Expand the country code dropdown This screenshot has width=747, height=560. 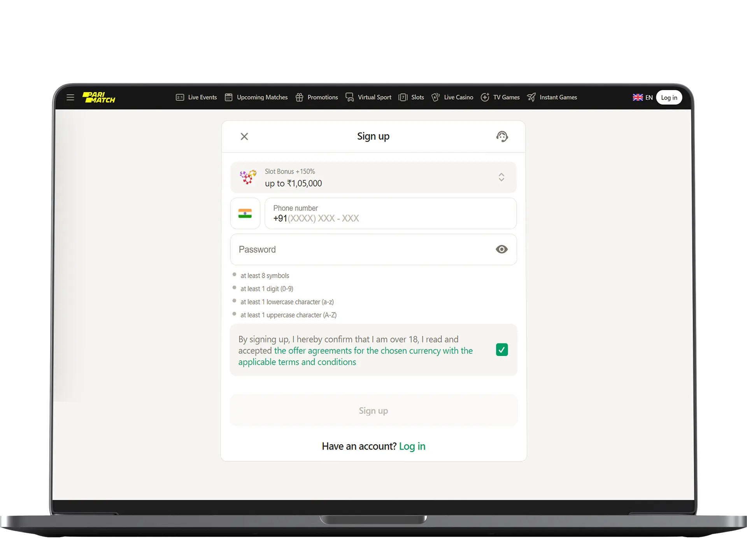(245, 213)
